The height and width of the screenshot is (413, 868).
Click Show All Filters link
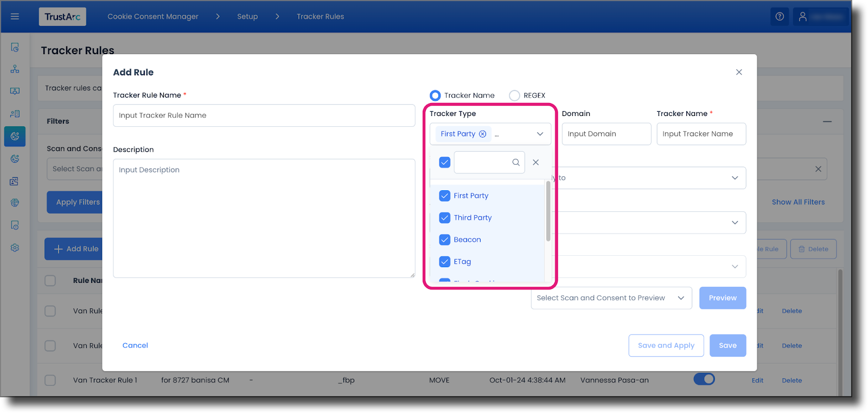(798, 202)
